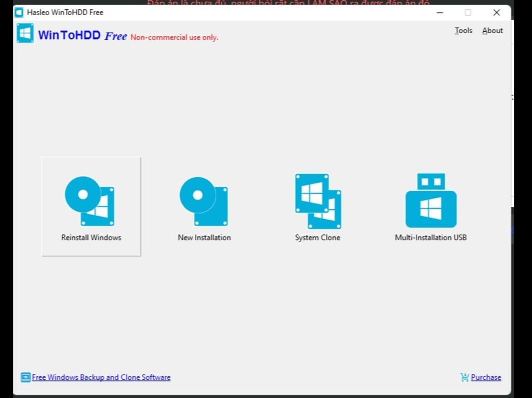Minimize the Hasleo WinToHDD window
The width and height of the screenshot is (532, 398).
coord(440,12)
